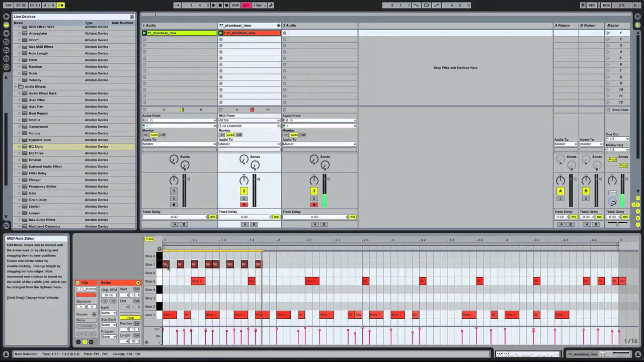This screenshot has height=362, width=644.
Task: Click the 3 Audio track title
Action: (319, 25)
